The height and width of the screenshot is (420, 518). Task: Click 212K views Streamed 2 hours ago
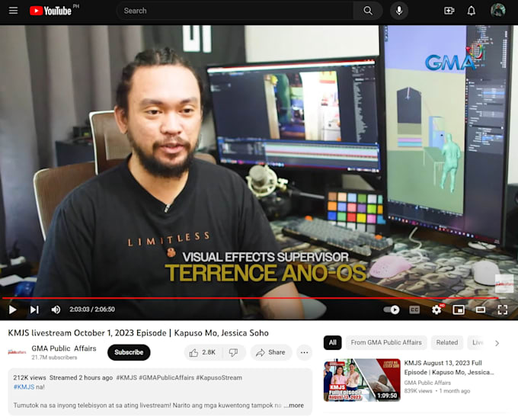click(62, 378)
